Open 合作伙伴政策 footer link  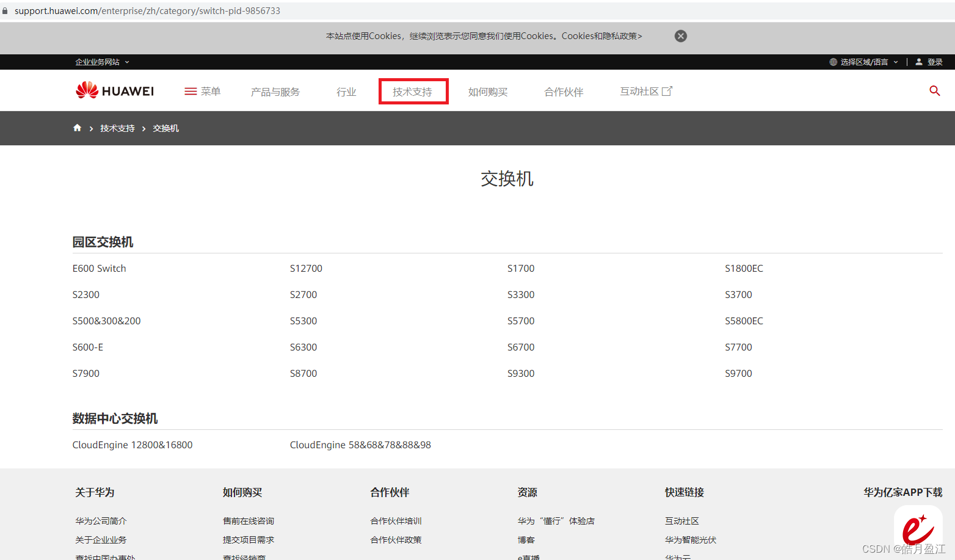point(396,540)
